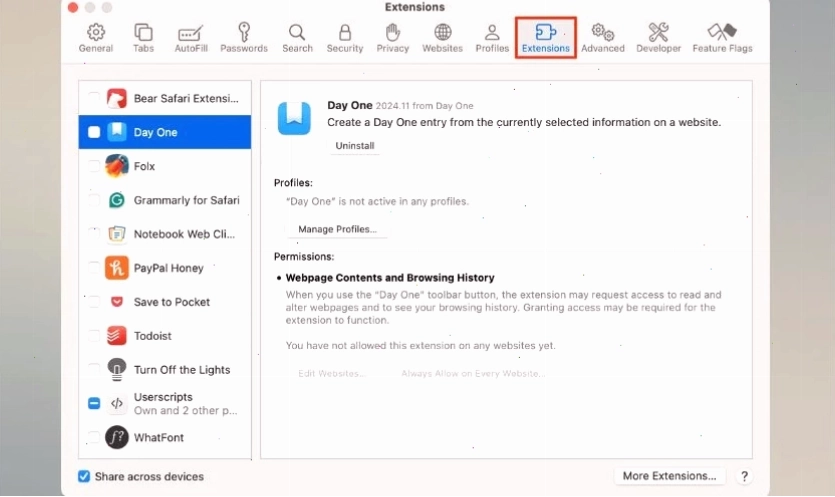Show the Feature Flags pane
This screenshot has width=835, height=497.
[x=722, y=38]
